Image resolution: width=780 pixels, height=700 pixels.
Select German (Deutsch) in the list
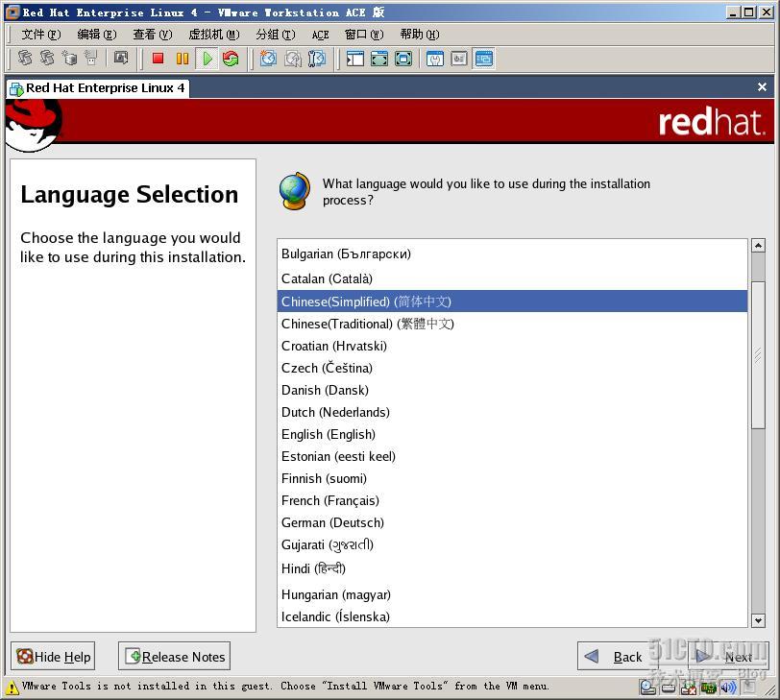(512, 522)
